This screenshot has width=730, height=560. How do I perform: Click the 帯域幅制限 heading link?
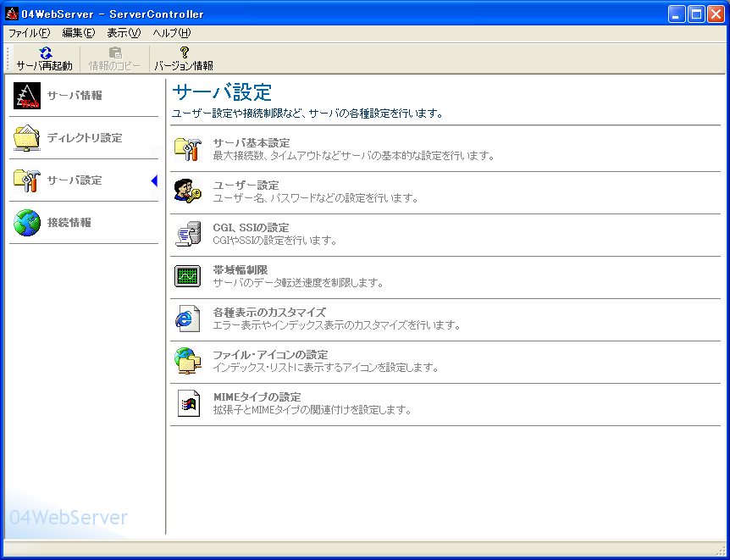click(241, 270)
